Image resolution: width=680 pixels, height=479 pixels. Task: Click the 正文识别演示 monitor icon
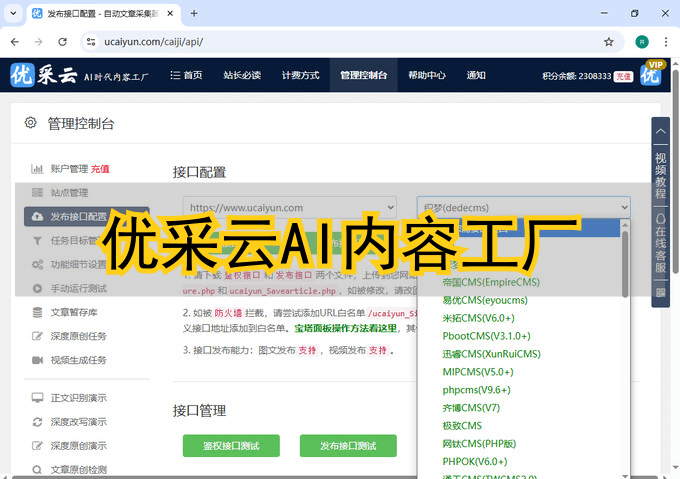click(37, 397)
